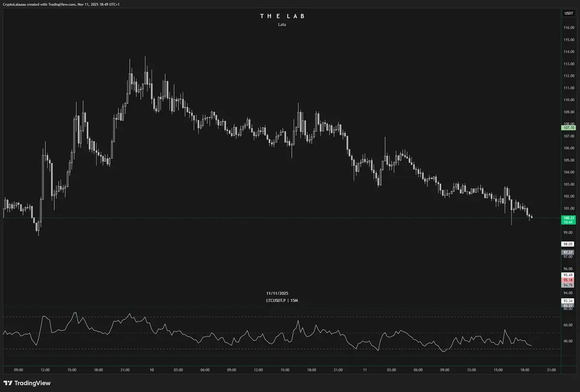Click the THE LAB chart title
Image resolution: width=580 pixels, height=392 pixels.
[283, 16]
